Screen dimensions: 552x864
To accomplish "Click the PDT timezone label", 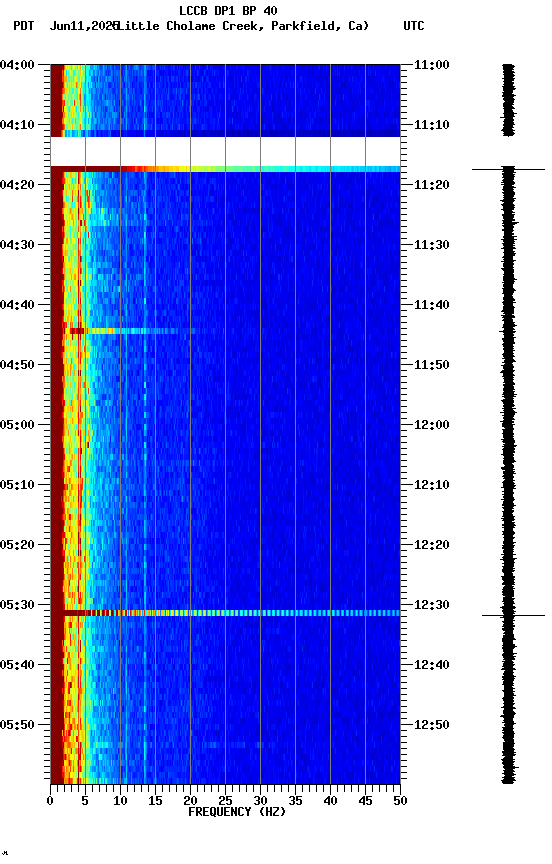I will point(24,26).
